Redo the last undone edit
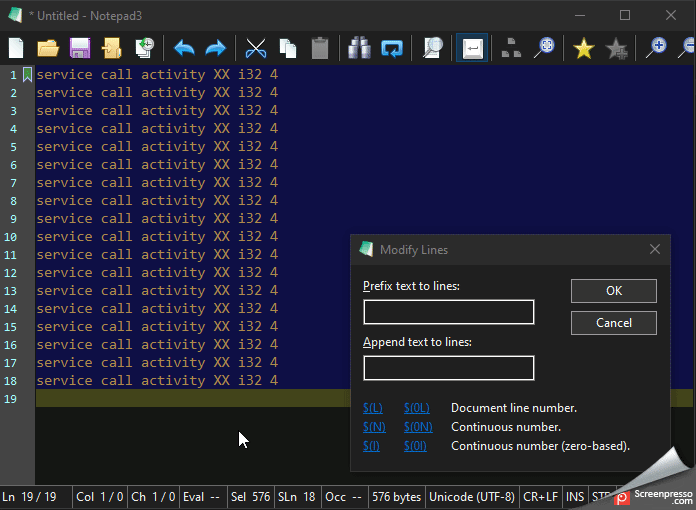 [215, 48]
